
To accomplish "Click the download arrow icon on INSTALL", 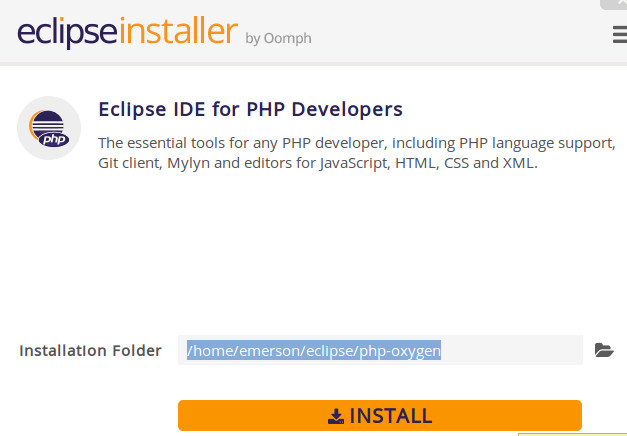I will coord(336,416).
